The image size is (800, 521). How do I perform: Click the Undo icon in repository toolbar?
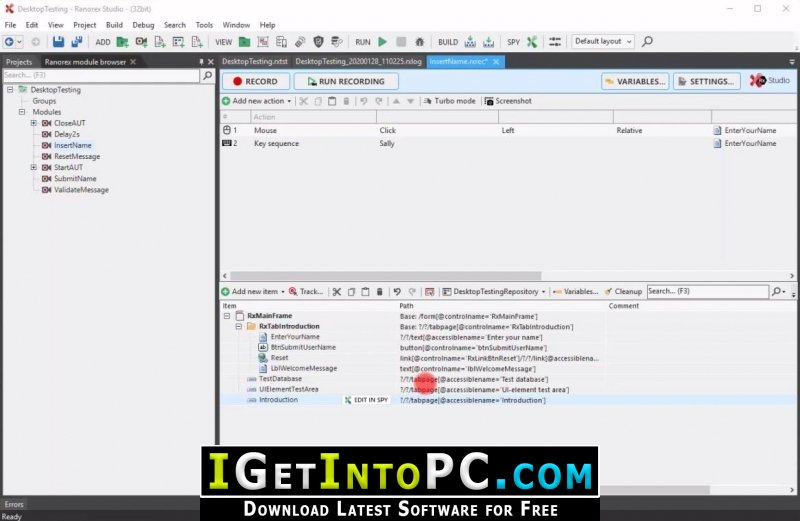(397, 292)
